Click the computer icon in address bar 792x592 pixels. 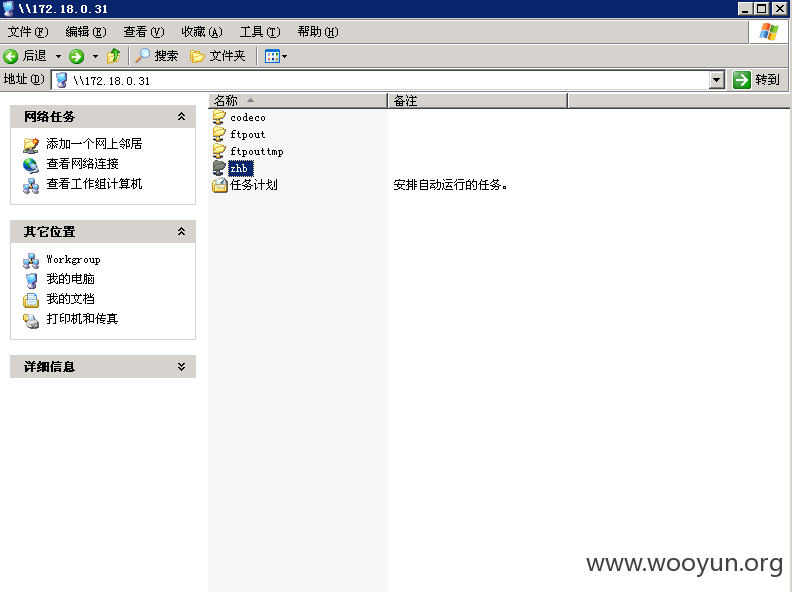(62, 80)
